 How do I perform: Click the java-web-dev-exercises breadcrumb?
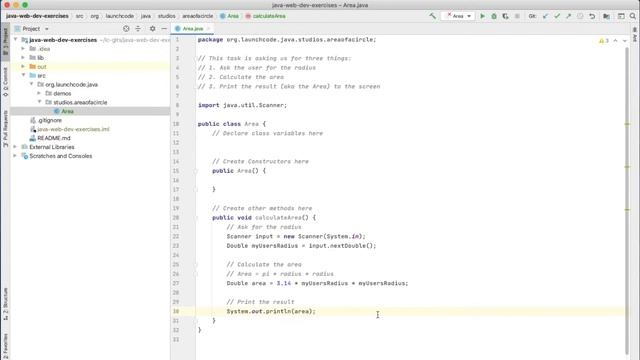pyautogui.click(x=37, y=16)
